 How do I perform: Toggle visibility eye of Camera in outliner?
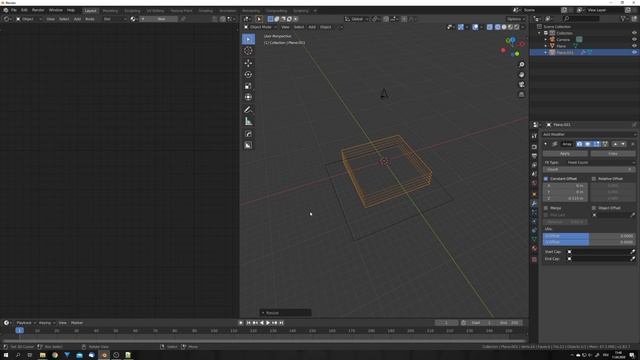click(634, 40)
